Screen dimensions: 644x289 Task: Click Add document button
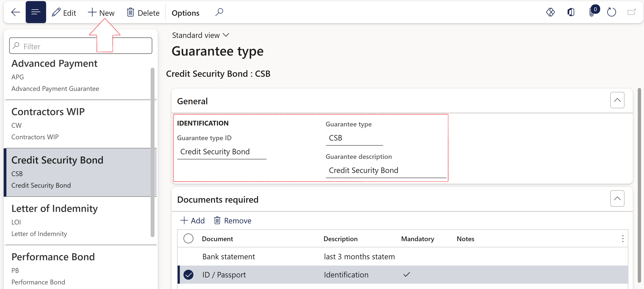point(192,221)
